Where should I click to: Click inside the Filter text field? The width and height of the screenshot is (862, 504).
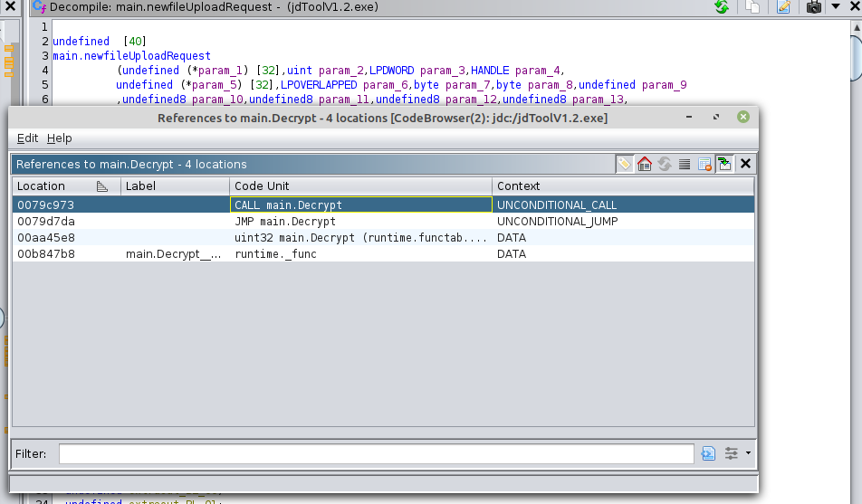[376, 453]
